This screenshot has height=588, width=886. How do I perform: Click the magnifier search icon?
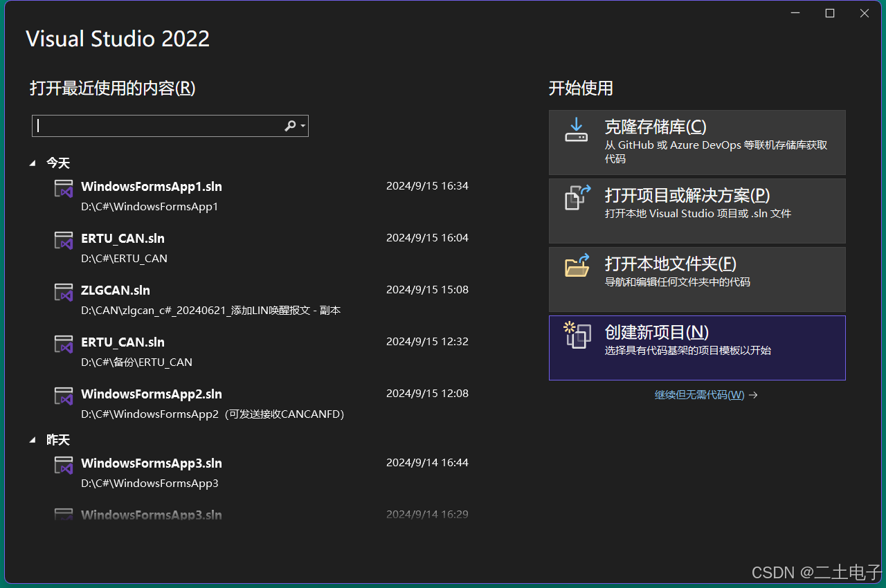coord(290,126)
